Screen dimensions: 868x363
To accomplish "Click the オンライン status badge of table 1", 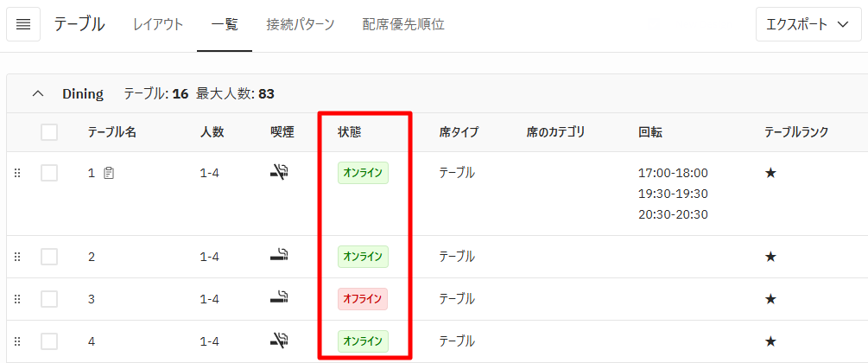I will pyautogui.click(x=363, y=173).
